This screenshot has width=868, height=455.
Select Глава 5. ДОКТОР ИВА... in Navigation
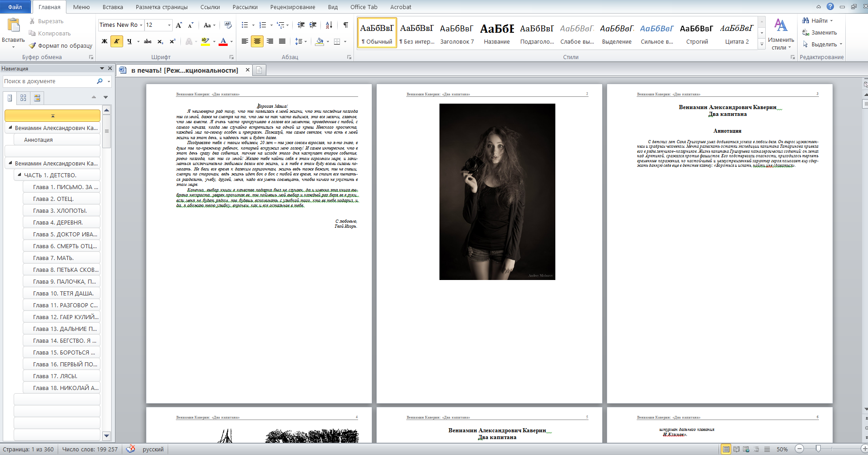[x=61, y=234]
